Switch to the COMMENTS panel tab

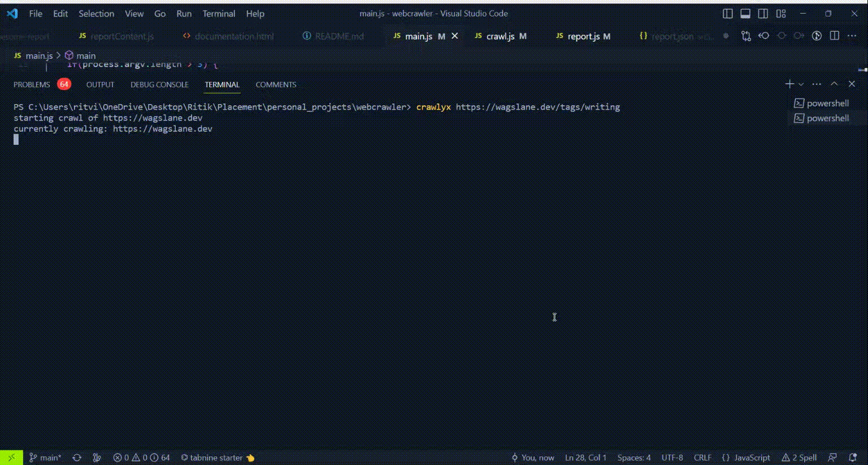point(276,84)
